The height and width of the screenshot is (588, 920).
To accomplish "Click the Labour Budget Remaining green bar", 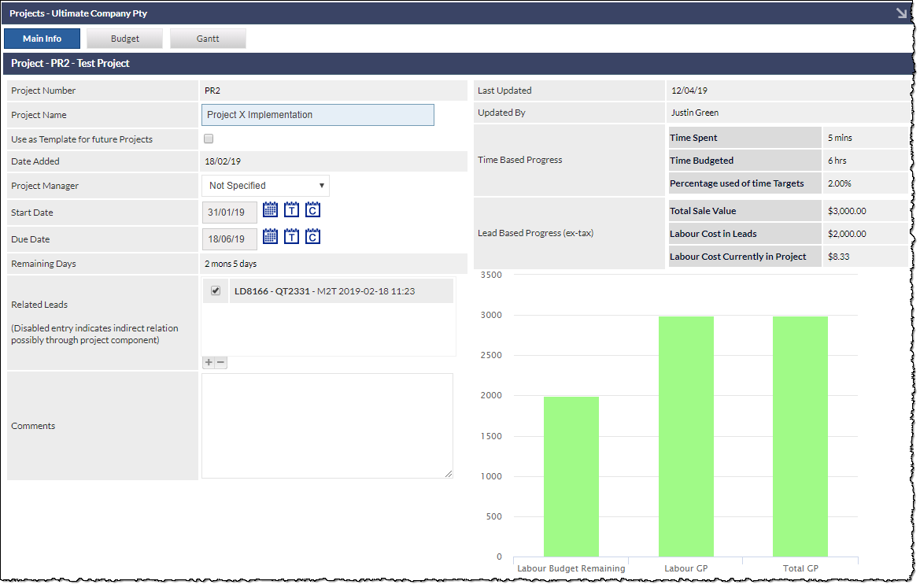I will 571,476.
